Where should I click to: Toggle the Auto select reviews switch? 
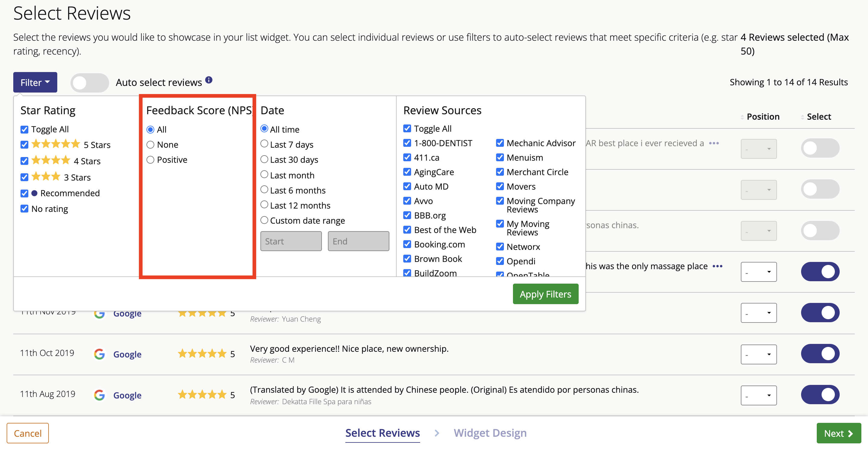point(89,83)
